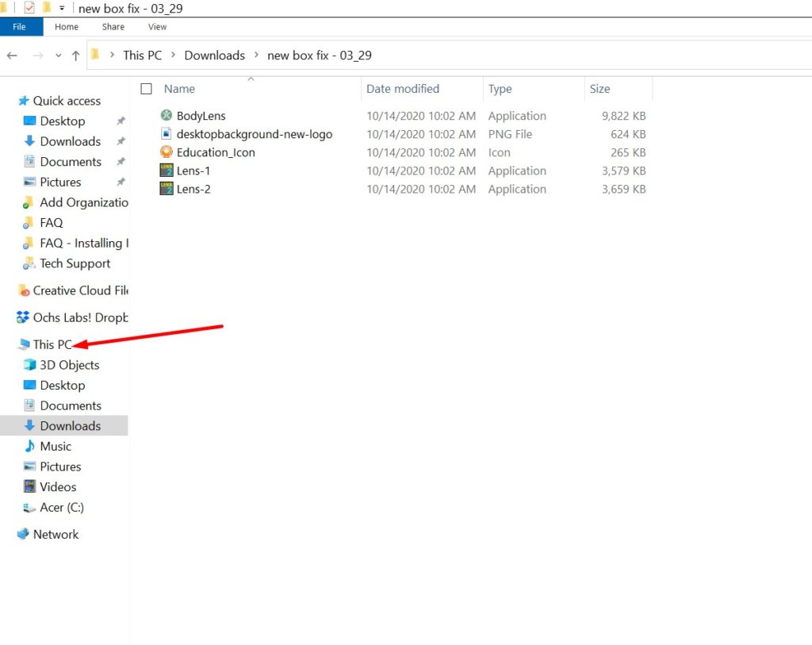Click the BodyLens application icon

coord(167,116)
